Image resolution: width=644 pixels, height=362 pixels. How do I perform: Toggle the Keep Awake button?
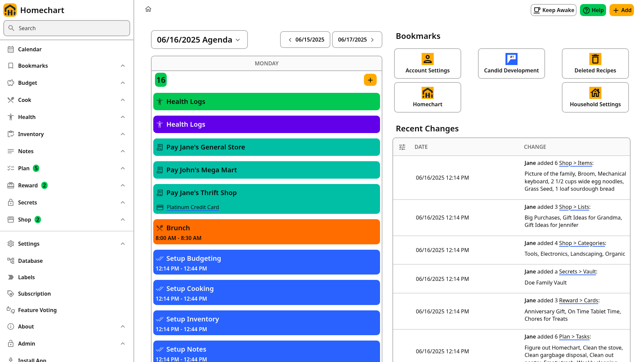pos(553,10)
